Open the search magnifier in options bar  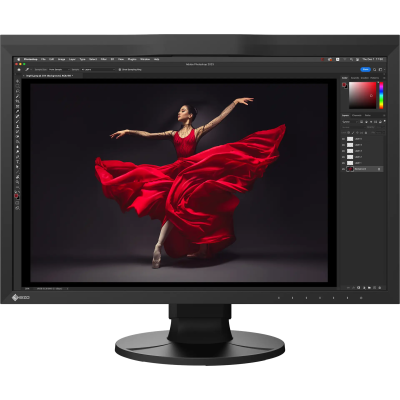(x=374, y=70)
